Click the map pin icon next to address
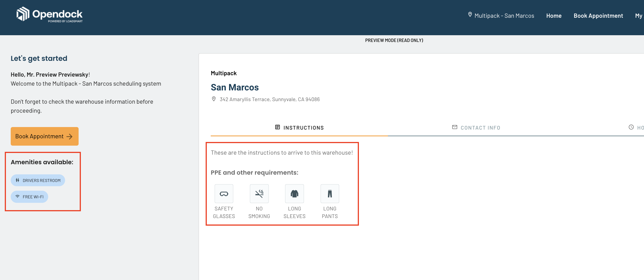644x280 pixels. pyautogui.click(x=214, y=99)
